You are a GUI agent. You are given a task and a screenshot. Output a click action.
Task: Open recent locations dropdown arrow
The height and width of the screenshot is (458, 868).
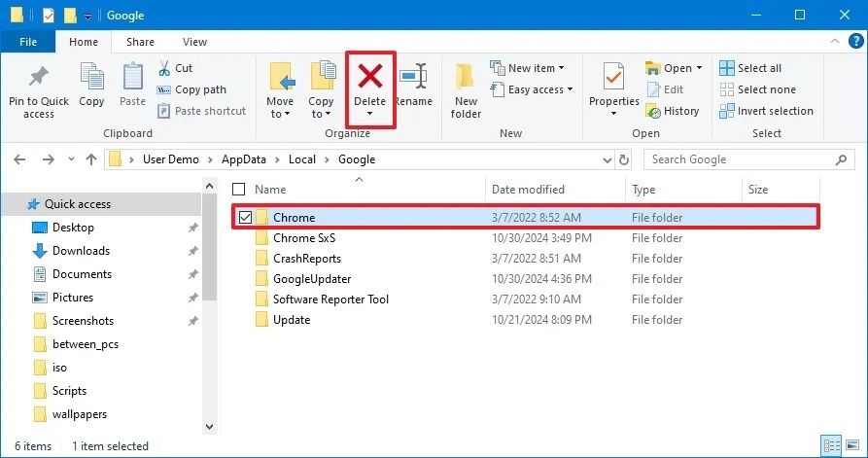(71, 159)
